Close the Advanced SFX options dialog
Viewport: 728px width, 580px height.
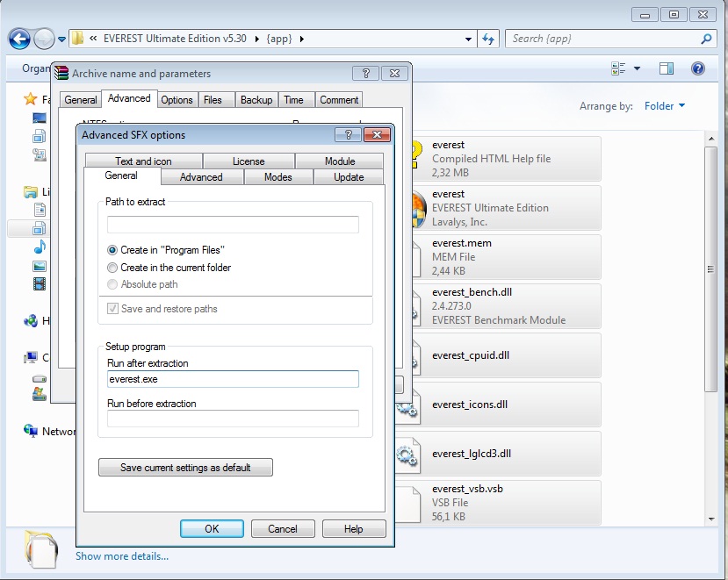(x=377, y=135)
